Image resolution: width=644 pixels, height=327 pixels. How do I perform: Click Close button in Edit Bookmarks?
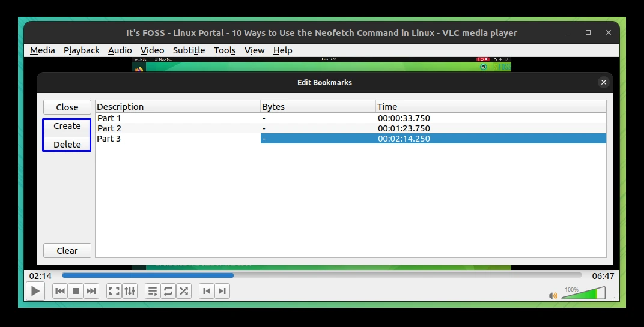(x=67, y=107)
